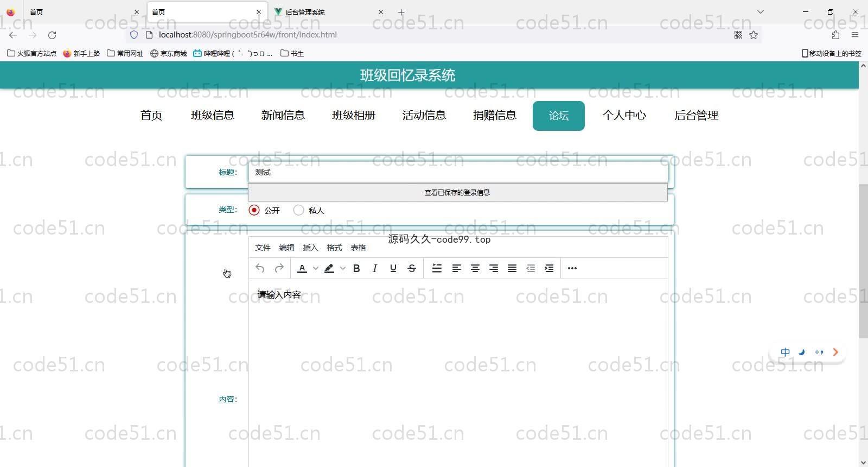Open the 书生 bookmarks folder
868x467 pixels.
pos(292,53)
